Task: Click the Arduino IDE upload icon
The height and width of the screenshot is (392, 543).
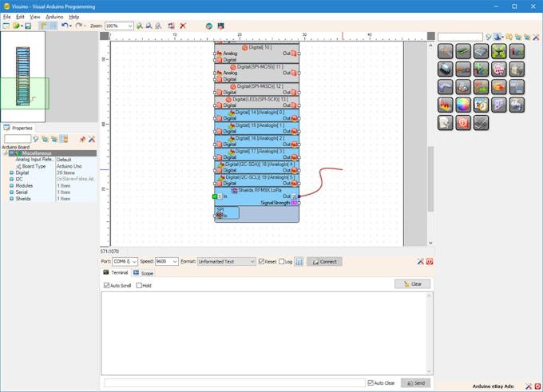Action: pos(220,26)
